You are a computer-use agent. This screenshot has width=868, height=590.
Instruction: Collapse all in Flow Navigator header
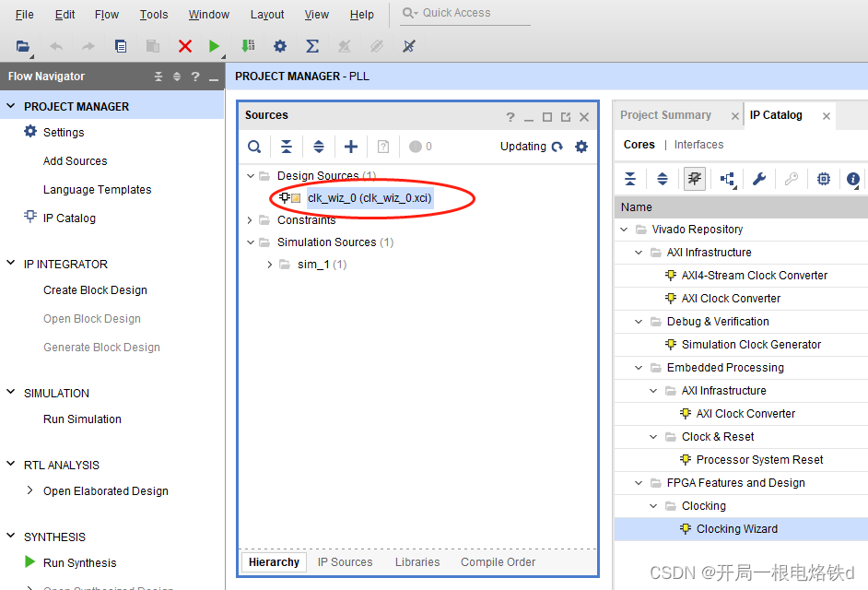[158, 77]
